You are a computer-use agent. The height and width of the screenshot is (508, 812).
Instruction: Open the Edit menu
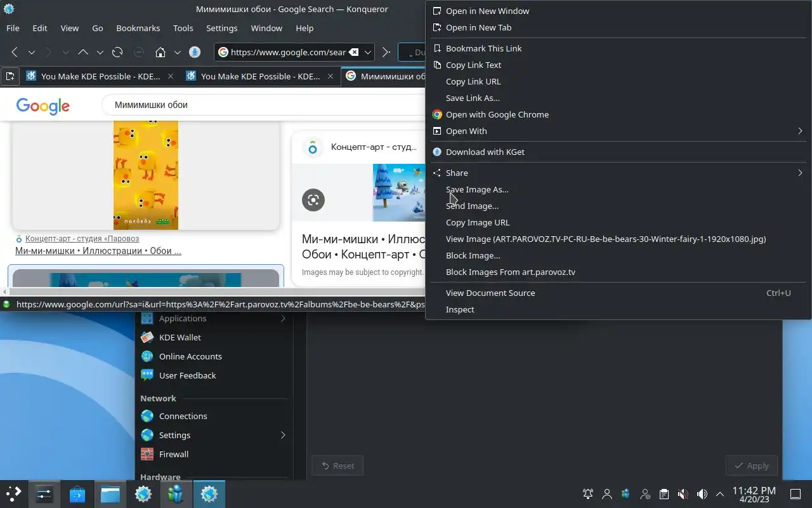(40, 28)
